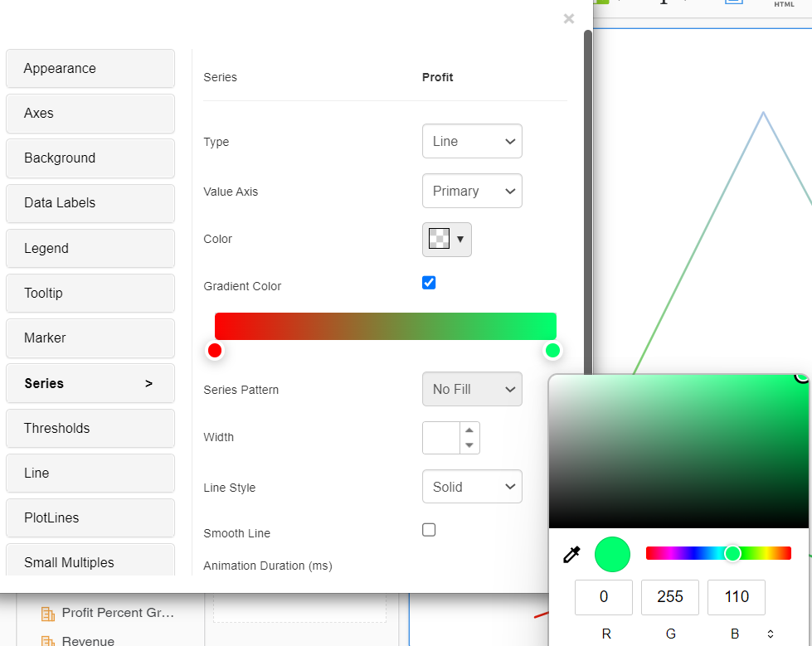Click the chart icon beside Profit Percent Gr
The image size is (812, 646).
click(x=50, y=614)
